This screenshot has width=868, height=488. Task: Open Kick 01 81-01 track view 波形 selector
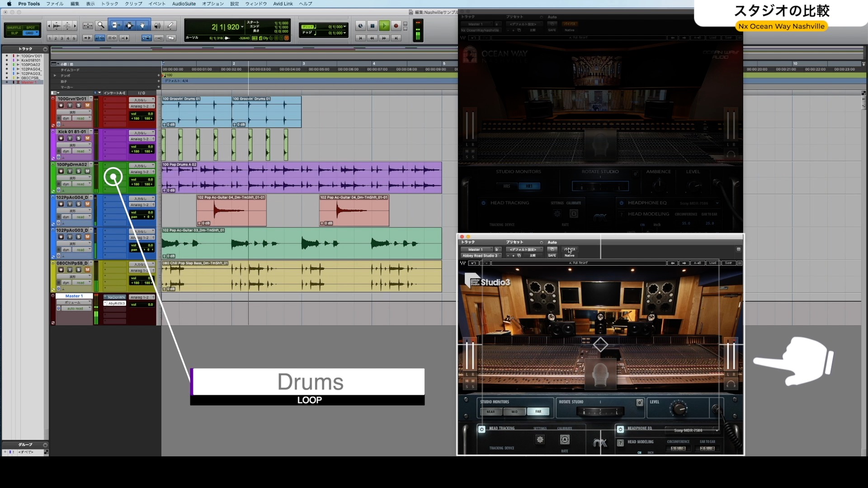[74, 145]
